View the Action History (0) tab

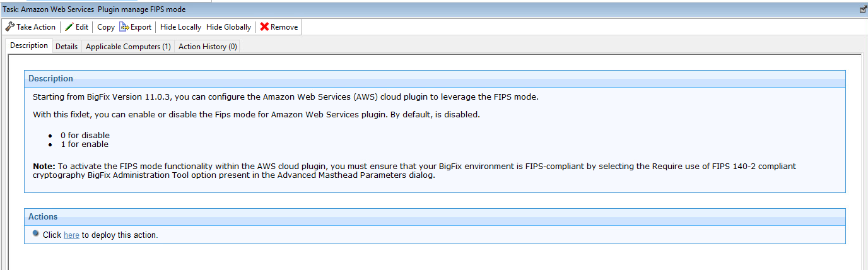(x=208, y=47)
